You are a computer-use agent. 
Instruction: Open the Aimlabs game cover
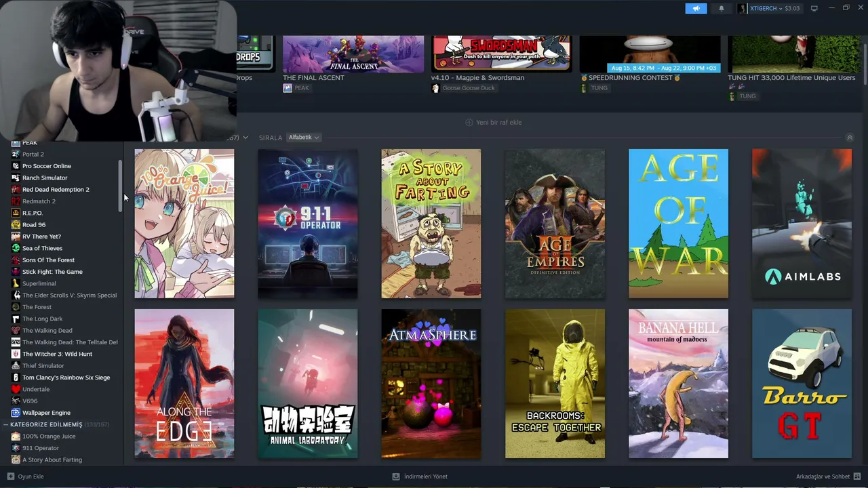click(x=802, y=224)
